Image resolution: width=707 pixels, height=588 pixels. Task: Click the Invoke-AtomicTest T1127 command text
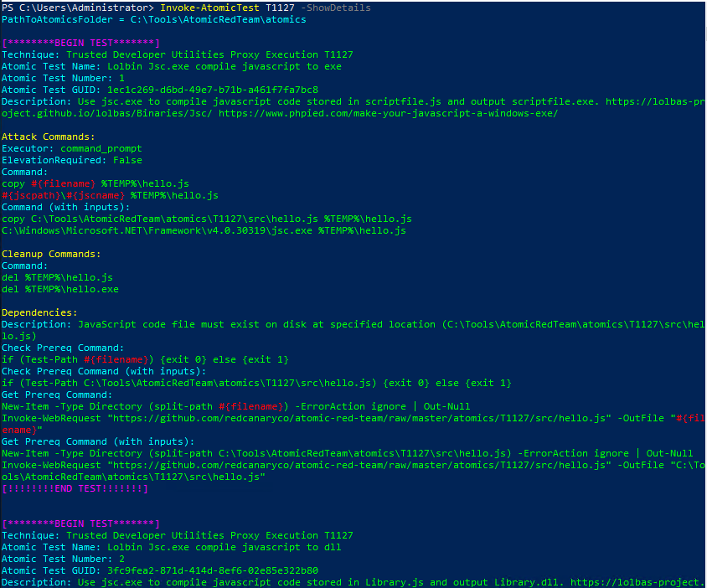(x=227, y=8)
